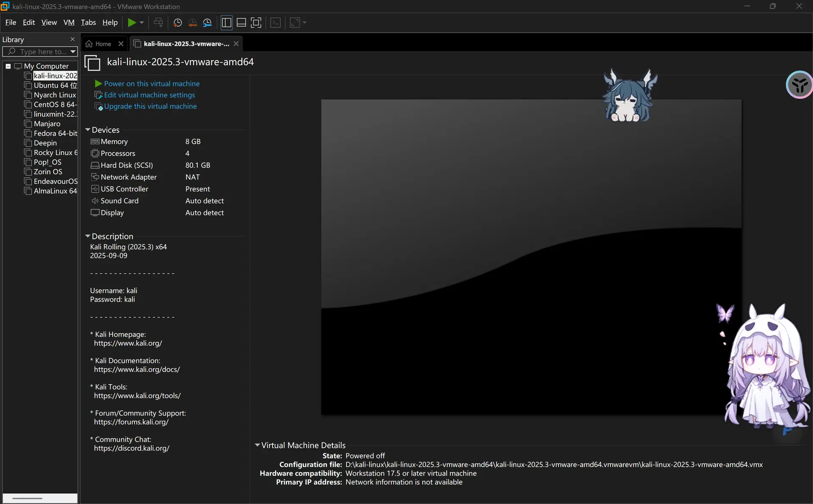Open the VM menu
The height and width of the screenshot is (504, 813).
pos(69,22)
